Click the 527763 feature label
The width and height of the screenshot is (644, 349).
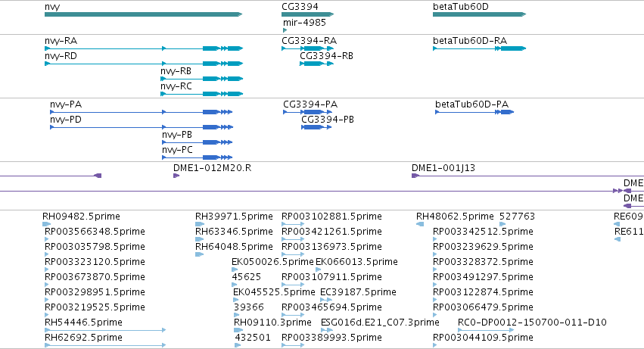pos(517,217)
